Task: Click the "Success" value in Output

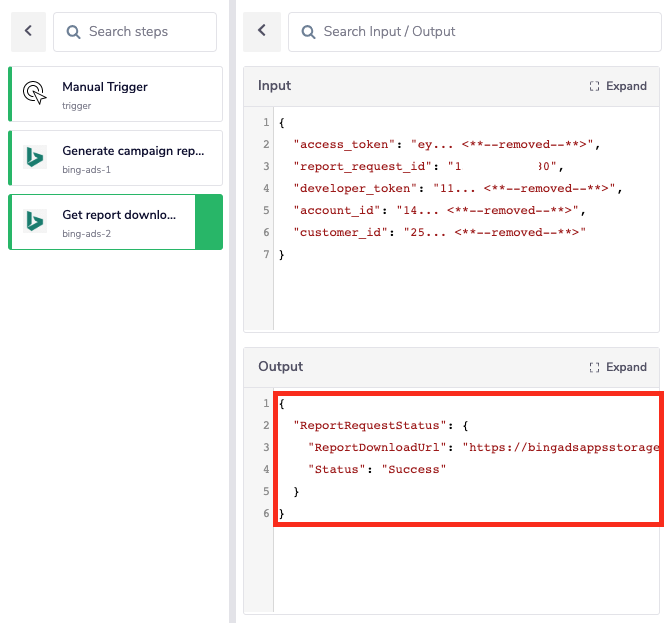Action: [414, 470]
